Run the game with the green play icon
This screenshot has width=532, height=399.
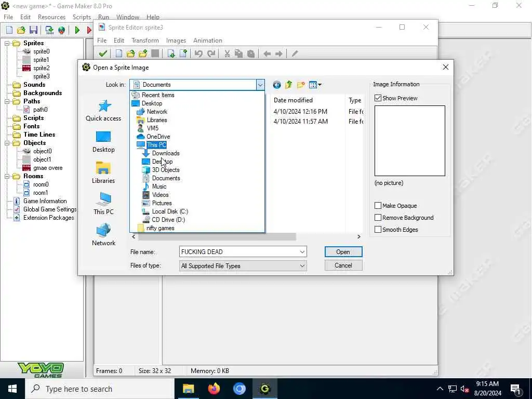coord(77,30)
